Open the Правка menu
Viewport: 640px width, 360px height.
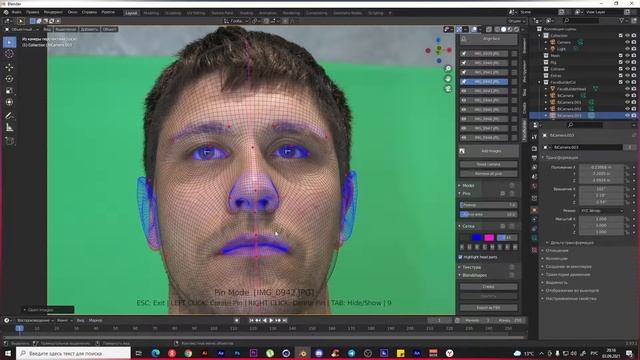(x=33, y=12)
